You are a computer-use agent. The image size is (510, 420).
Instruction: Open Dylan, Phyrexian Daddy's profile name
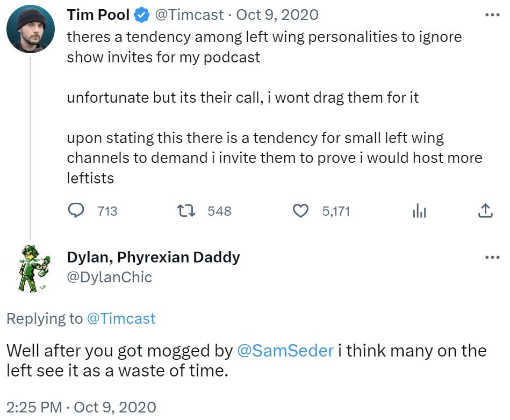(x=153, y=257)
